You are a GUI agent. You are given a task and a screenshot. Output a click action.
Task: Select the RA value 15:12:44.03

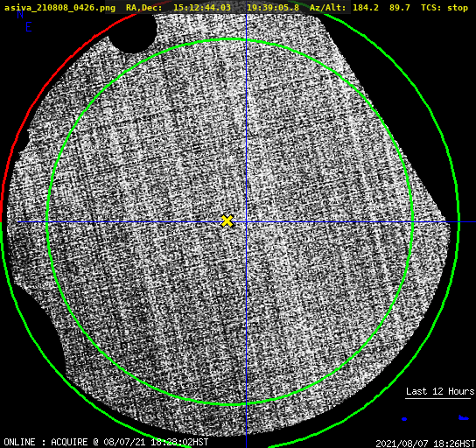202,8
